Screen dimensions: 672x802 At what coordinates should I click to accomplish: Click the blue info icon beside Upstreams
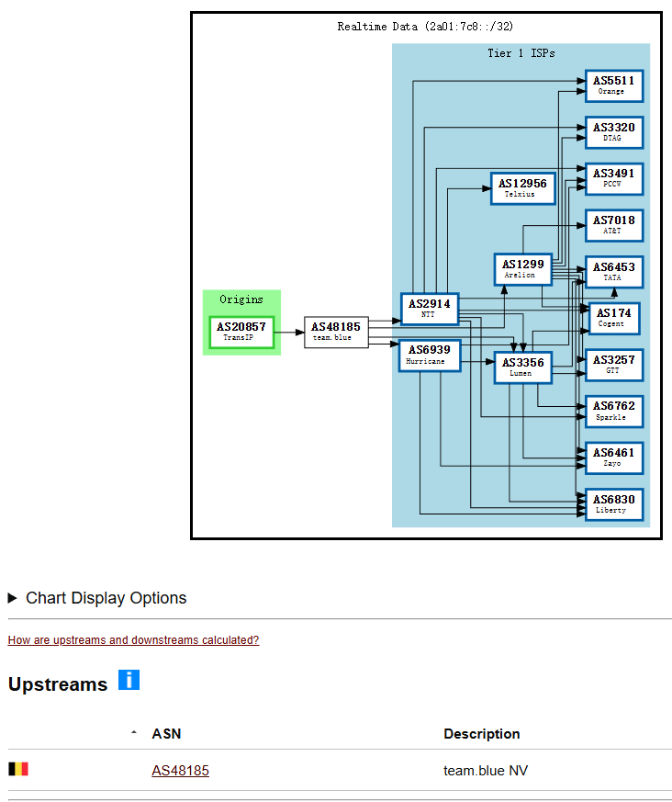[x=129, y=681]
